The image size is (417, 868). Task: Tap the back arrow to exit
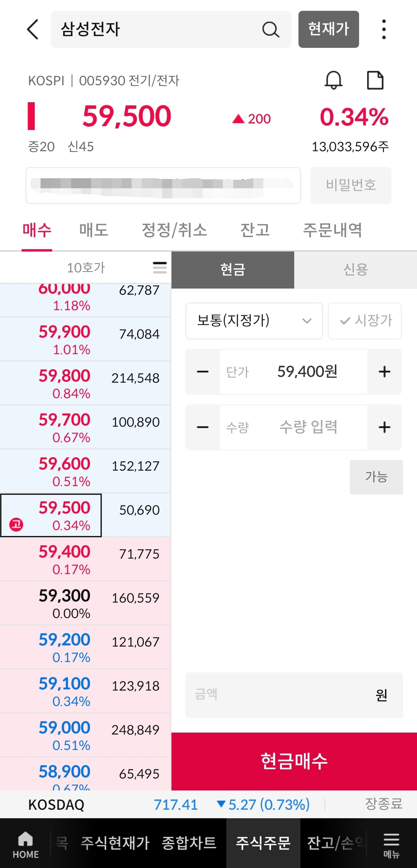click(32, 29)
